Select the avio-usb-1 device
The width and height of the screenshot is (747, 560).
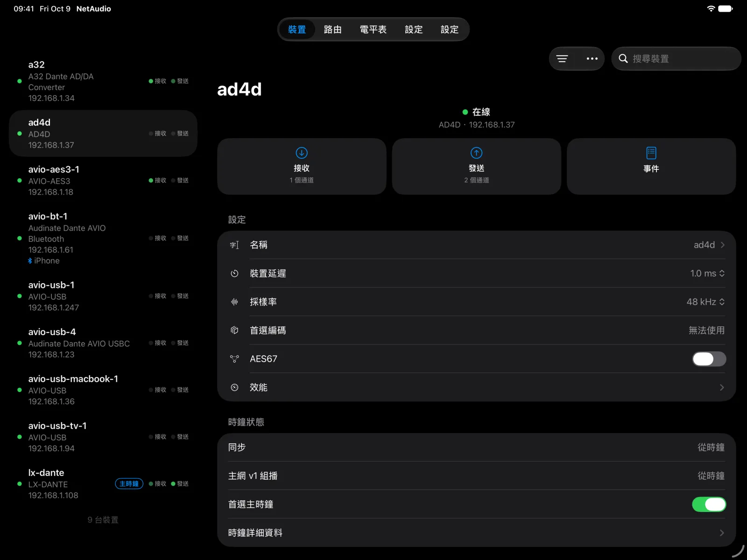(103, 296)
